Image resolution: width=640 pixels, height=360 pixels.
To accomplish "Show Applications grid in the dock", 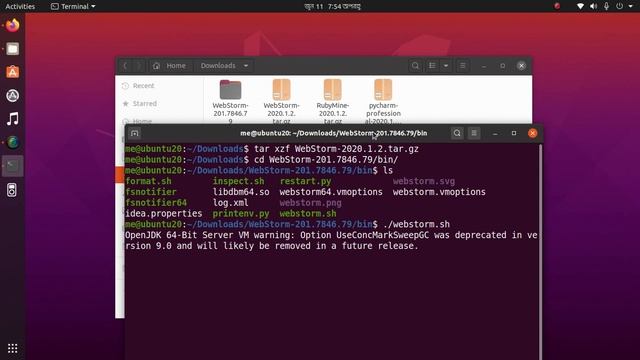I will 13,348.
